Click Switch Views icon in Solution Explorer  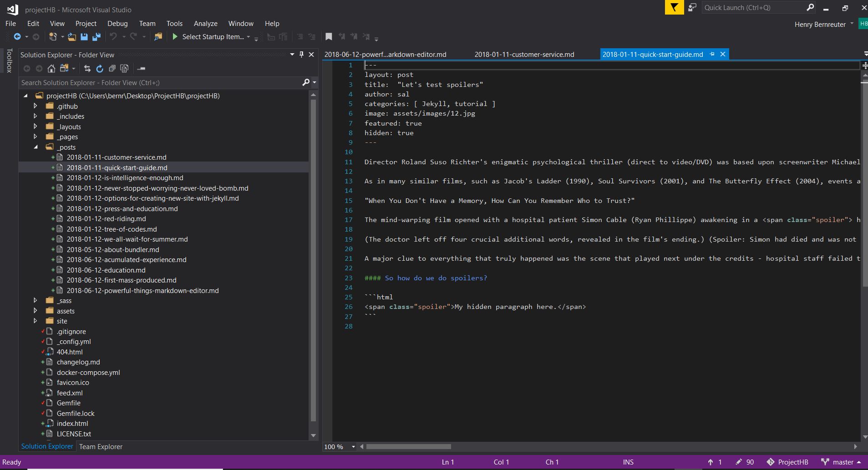coord(64,69)
